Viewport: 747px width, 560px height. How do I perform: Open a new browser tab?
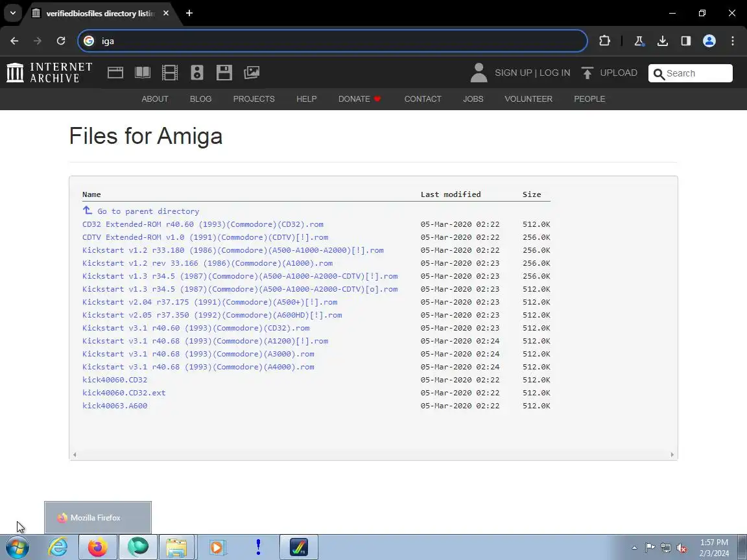point(189,14)
